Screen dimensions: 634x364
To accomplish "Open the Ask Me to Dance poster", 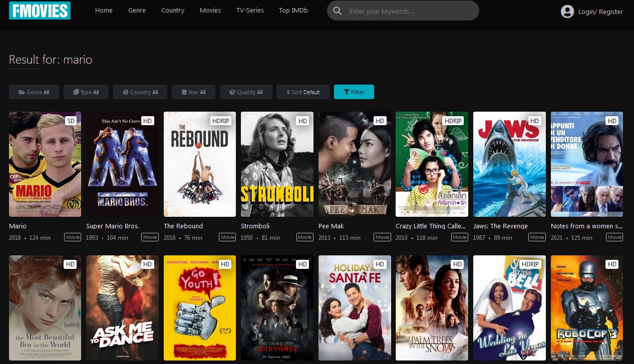I will click(122, 308).
